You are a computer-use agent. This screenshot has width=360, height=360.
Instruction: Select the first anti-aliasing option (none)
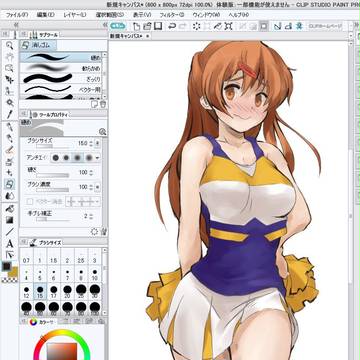pos(56,158)
